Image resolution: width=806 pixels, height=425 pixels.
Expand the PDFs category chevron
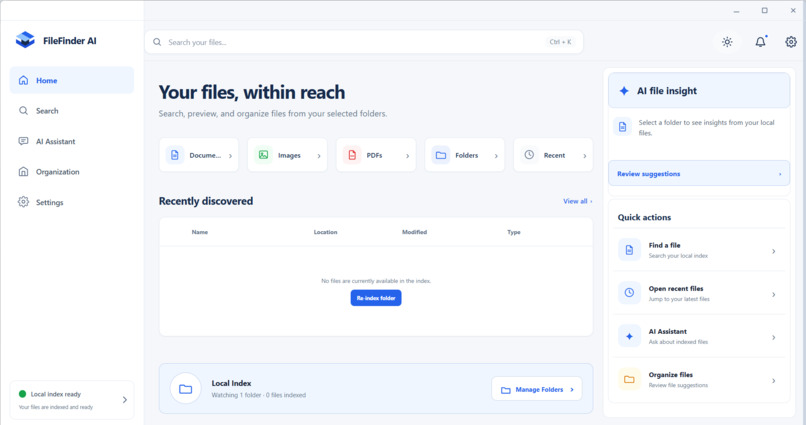(408, 156)
